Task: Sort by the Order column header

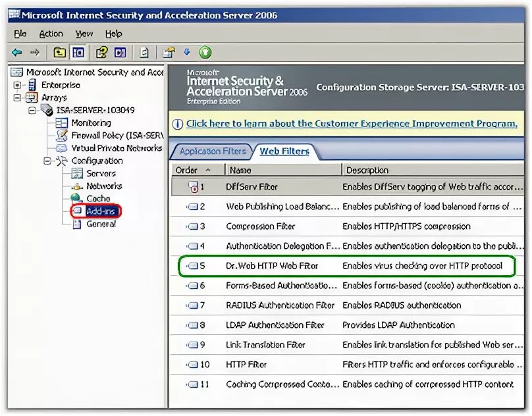Action: 198,170
